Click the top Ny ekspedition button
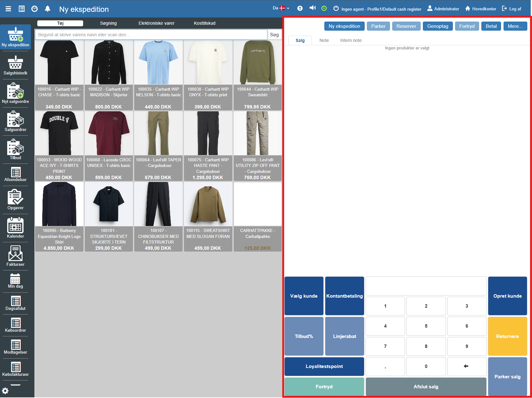This screenshot has width=532, height=398. (344, 26)
